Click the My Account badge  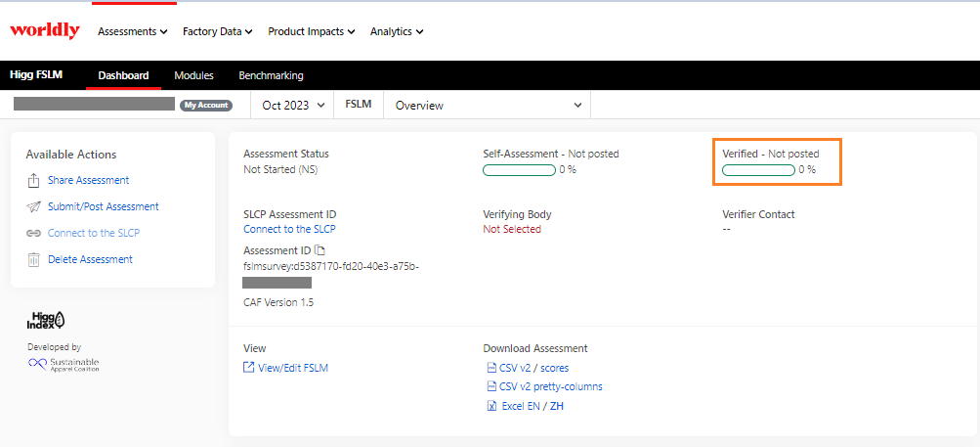(x=205, y=106)
